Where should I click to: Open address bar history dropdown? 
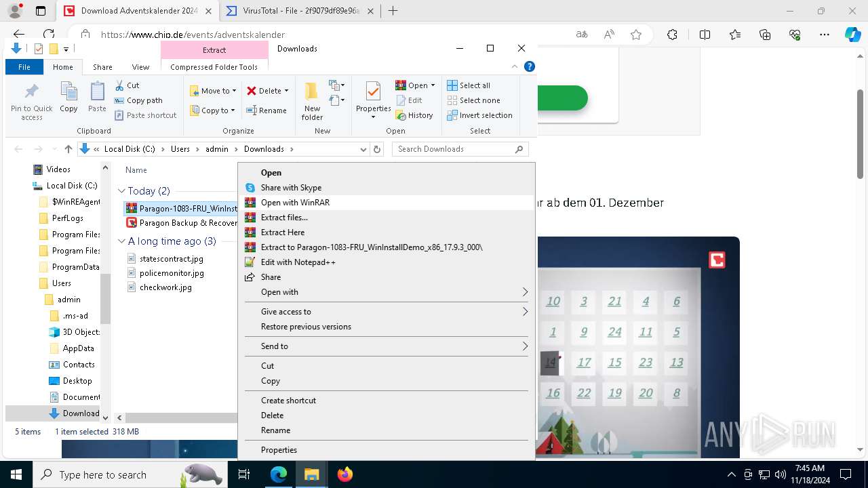tap(363, 149)
